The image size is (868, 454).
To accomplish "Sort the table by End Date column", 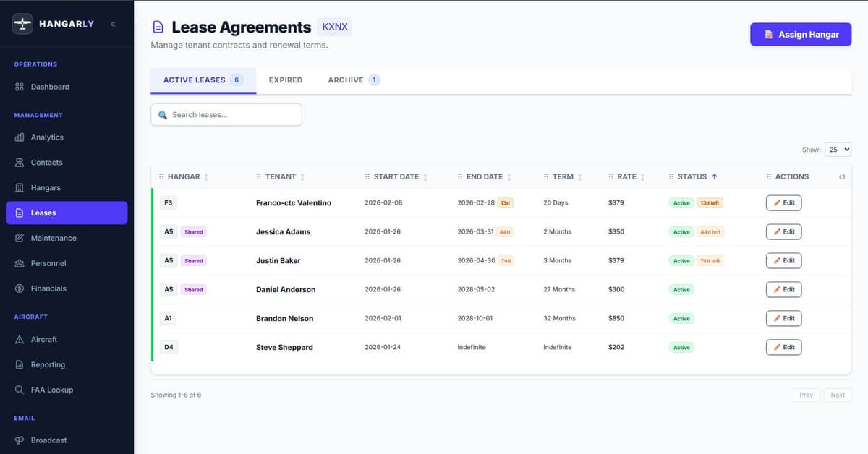I will coord(483,176).
